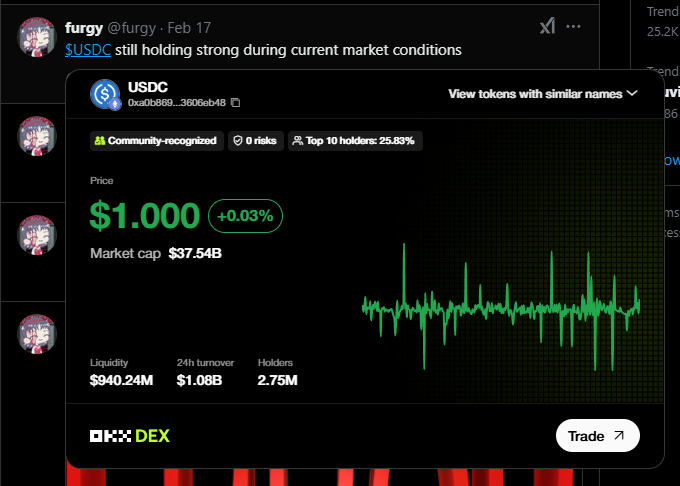Click the 2.75M holders value
Screen dimensions: 680x486
pos(278,380)
